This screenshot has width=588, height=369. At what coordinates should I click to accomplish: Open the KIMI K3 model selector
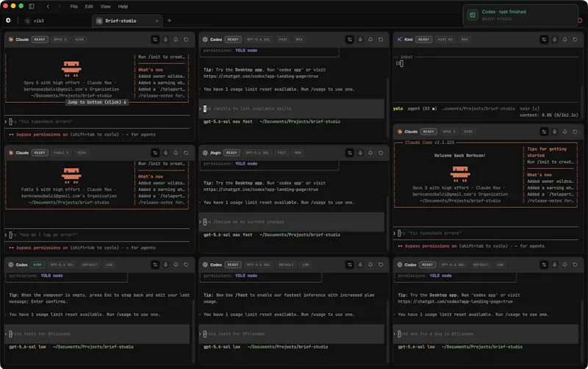coord(445,40)
